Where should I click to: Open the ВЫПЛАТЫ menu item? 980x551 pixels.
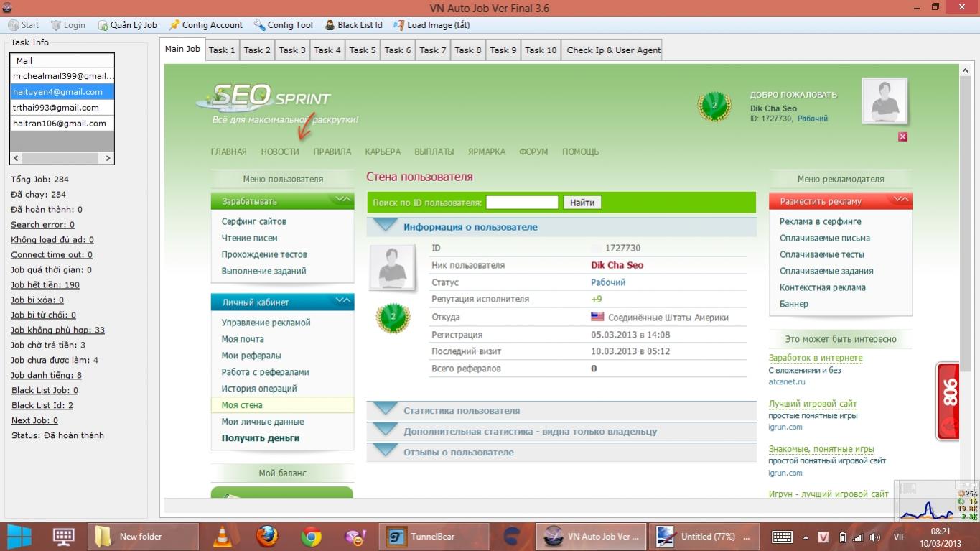click(434, 152)
